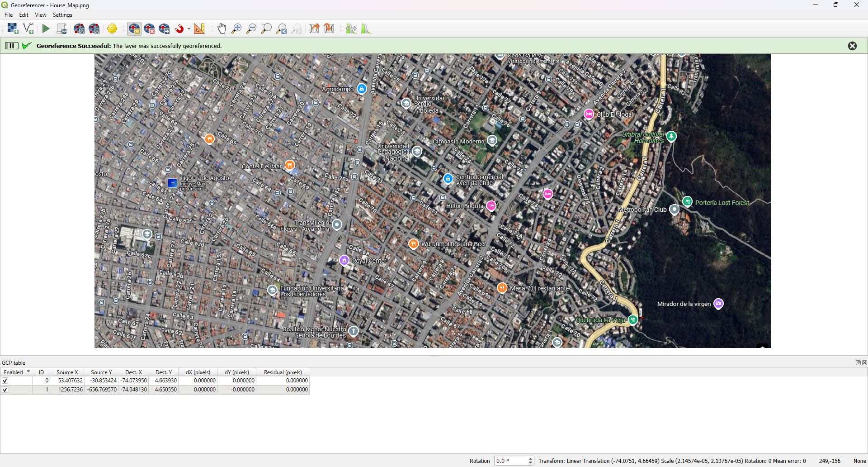Select the Move GCP Point tool
Screen dimensions: 868x467
pos(165,29)
